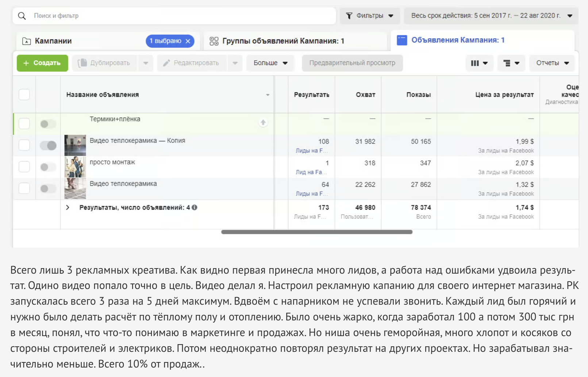Screen dimensions: 588x377
Task: Click the search magnifier icon
Action: tap(22, 16)
